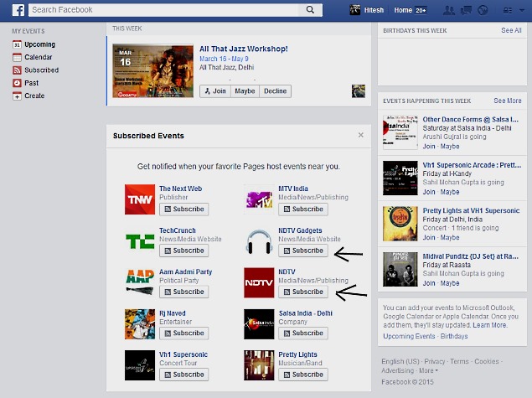Click the Rj Naved page picture

[140, 324]
